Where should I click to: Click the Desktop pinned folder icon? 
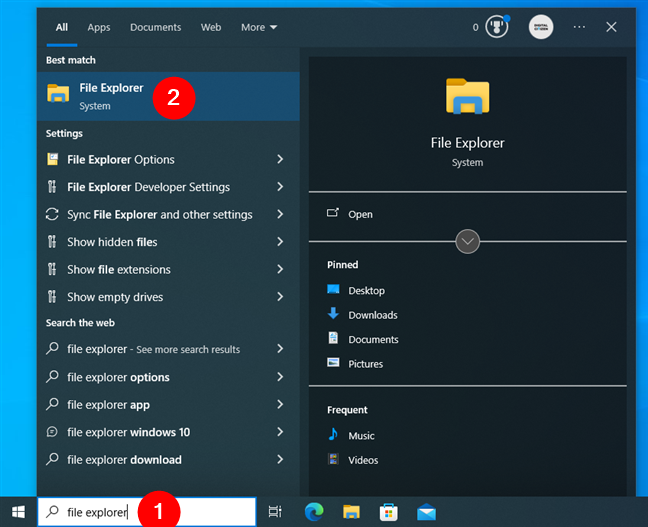point(333,289)
